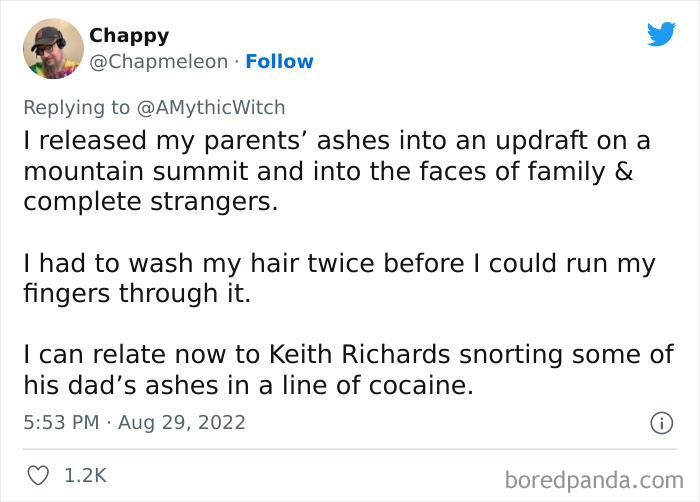
Task: Click the info circle icon
Action: click(660, 423)
